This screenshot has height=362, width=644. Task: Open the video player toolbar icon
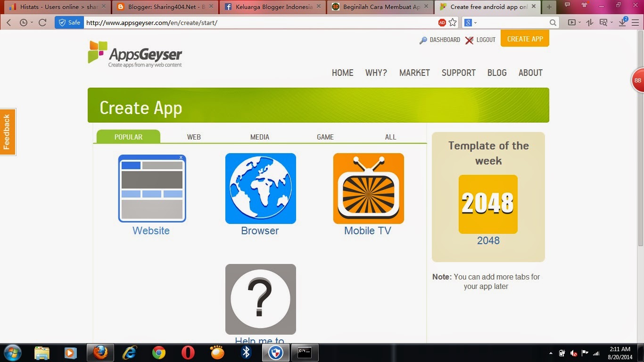[572, 23]
